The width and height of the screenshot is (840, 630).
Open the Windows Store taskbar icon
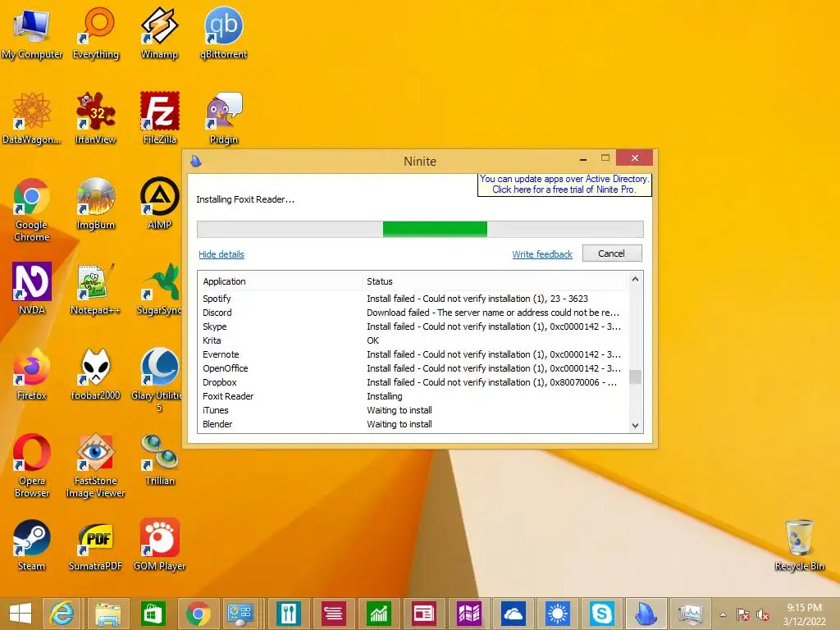pyautogui.click(x=153, y=614)
